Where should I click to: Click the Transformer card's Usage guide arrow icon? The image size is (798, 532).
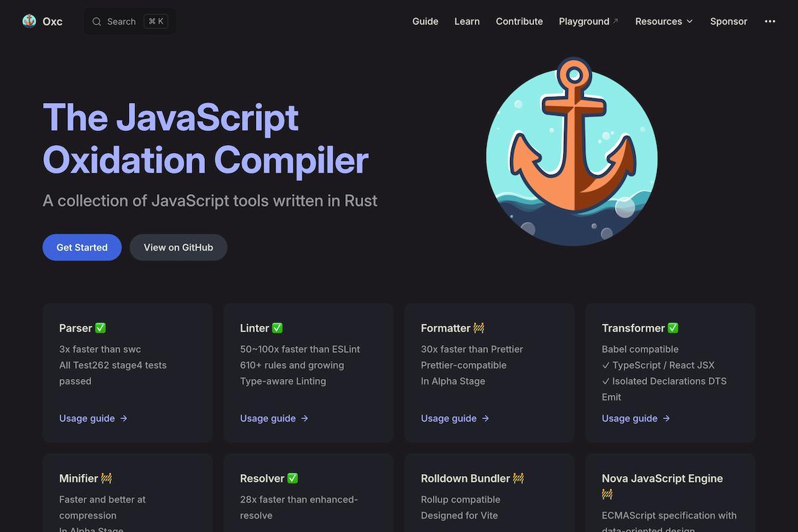pos(666,418)
